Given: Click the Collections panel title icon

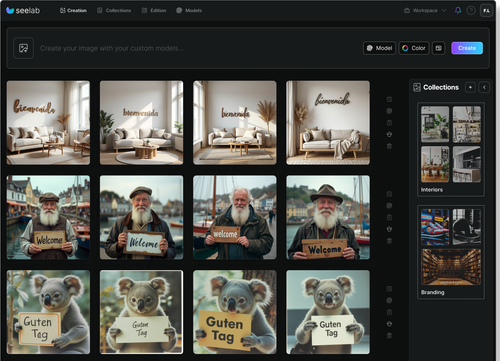Looking at the screenshot, I should coord(417,87).
